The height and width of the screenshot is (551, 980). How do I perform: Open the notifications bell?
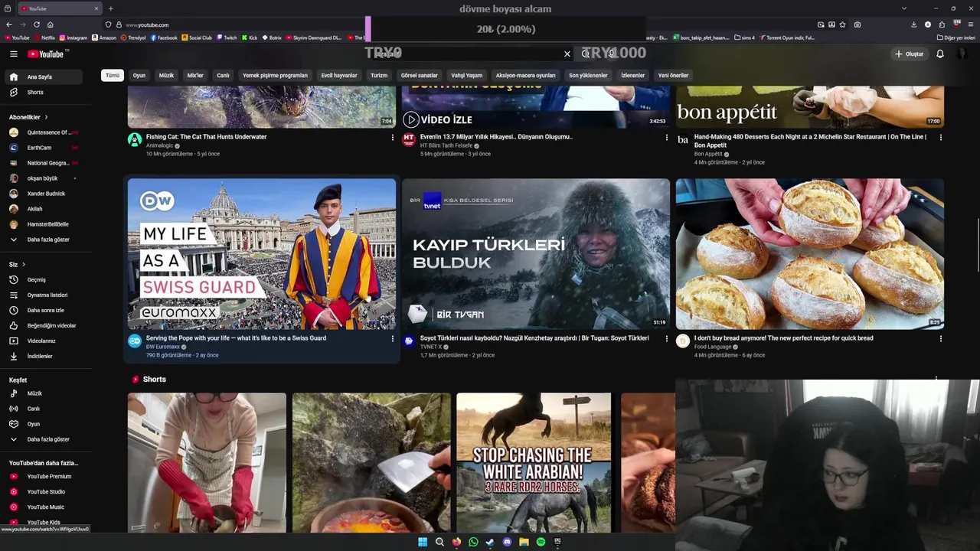pos(940,54)
